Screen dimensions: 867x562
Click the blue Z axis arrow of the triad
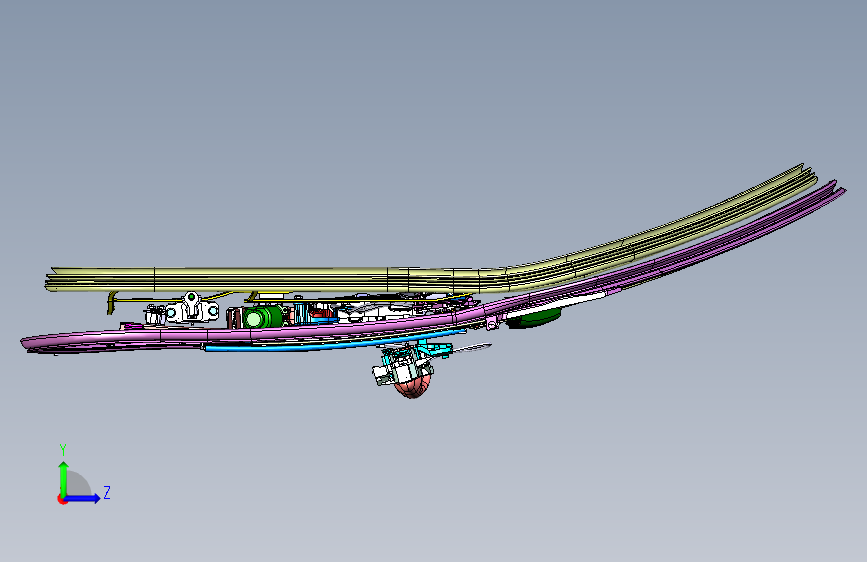(83, 498)
